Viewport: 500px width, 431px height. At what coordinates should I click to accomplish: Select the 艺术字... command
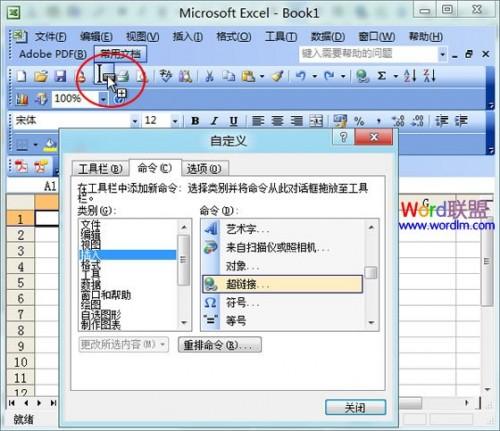pos(282,229)
